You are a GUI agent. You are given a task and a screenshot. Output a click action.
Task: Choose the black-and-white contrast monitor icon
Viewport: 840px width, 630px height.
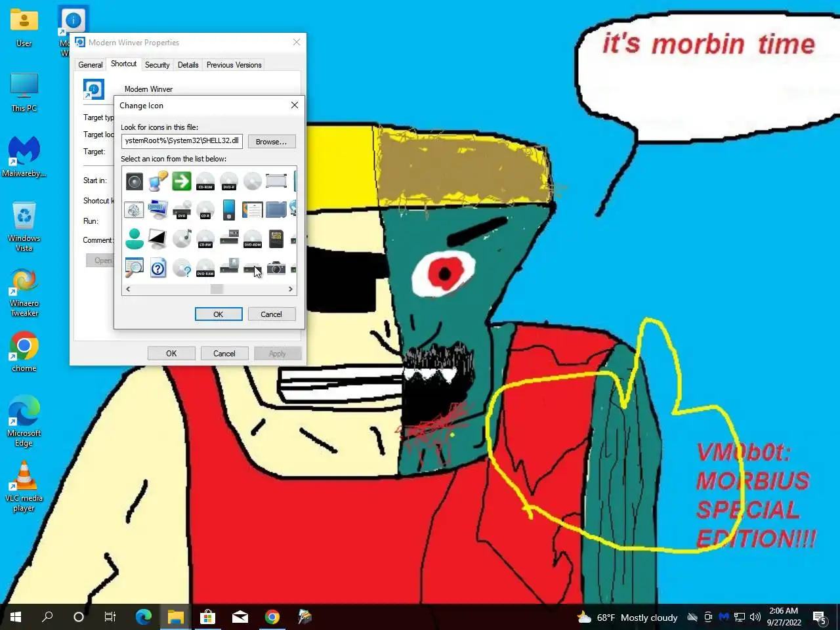click(x=158, y=239)
